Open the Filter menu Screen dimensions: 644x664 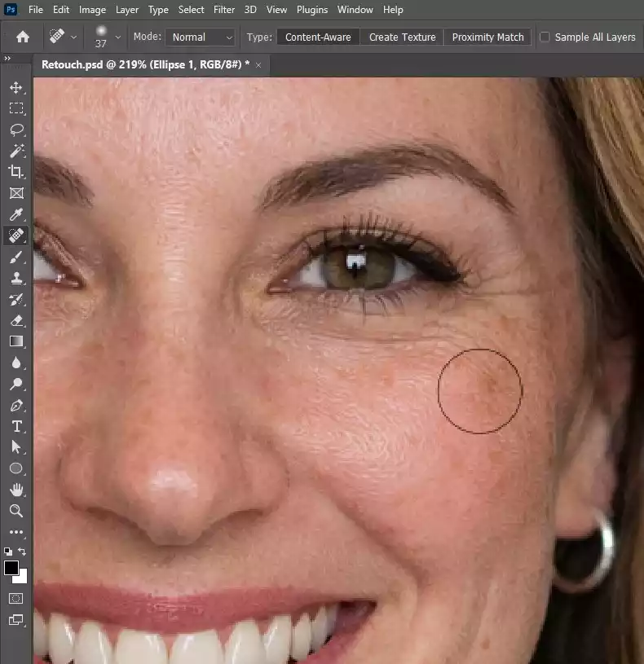[224, 10]
